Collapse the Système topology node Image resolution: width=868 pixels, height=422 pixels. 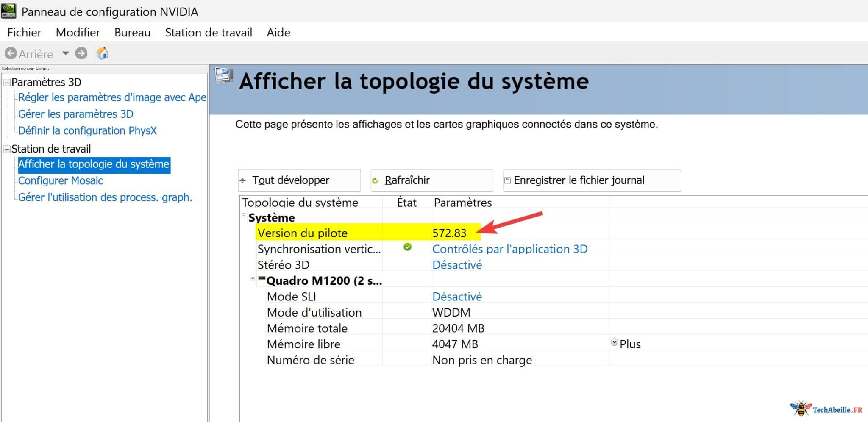[244, 215]
